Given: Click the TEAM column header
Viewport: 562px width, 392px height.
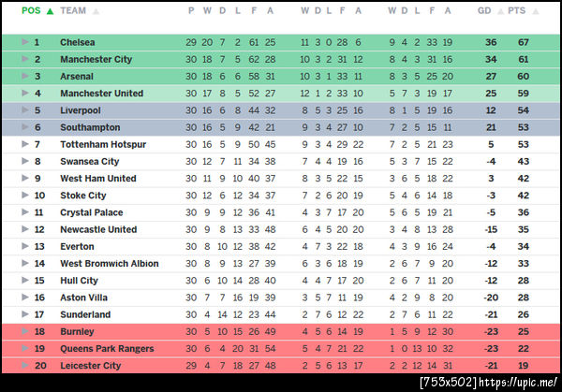Looking at the screenshot, I should coord(73,11).
